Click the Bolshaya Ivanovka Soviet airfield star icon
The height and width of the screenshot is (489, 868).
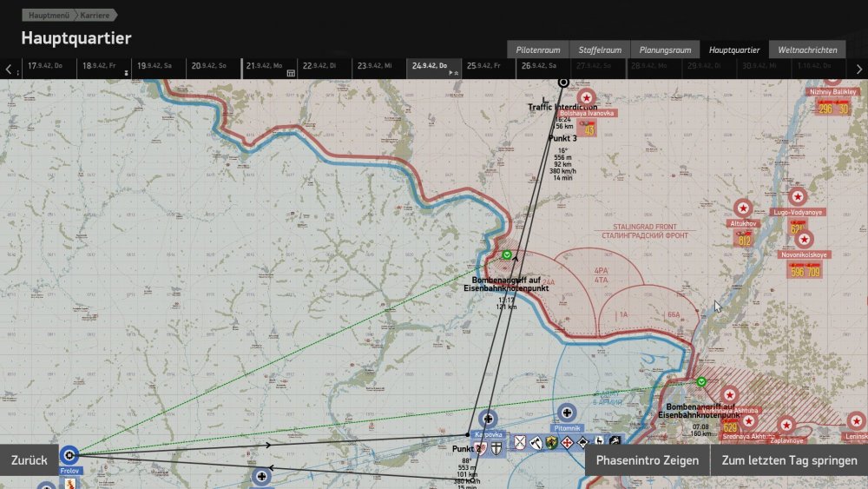click(587, 97)
